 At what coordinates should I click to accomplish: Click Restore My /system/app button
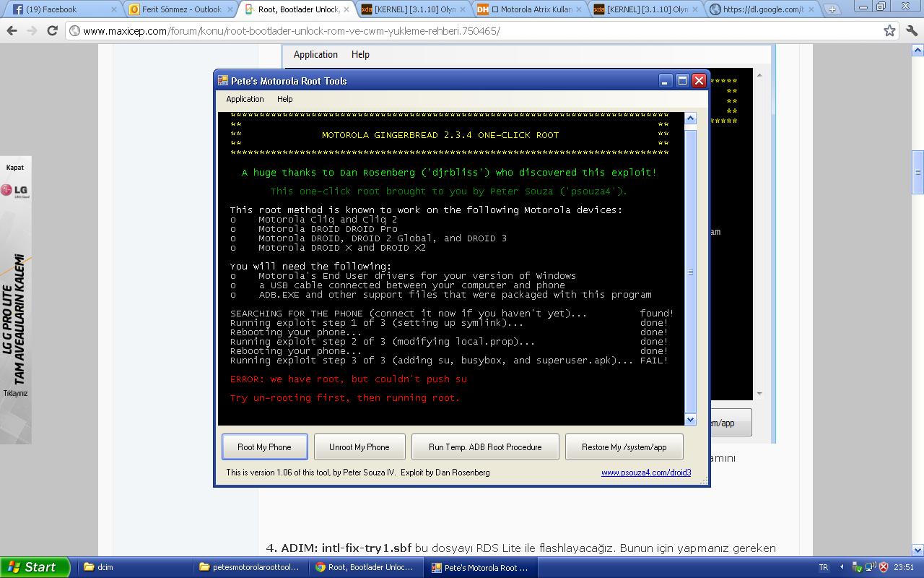click(624, 447)
